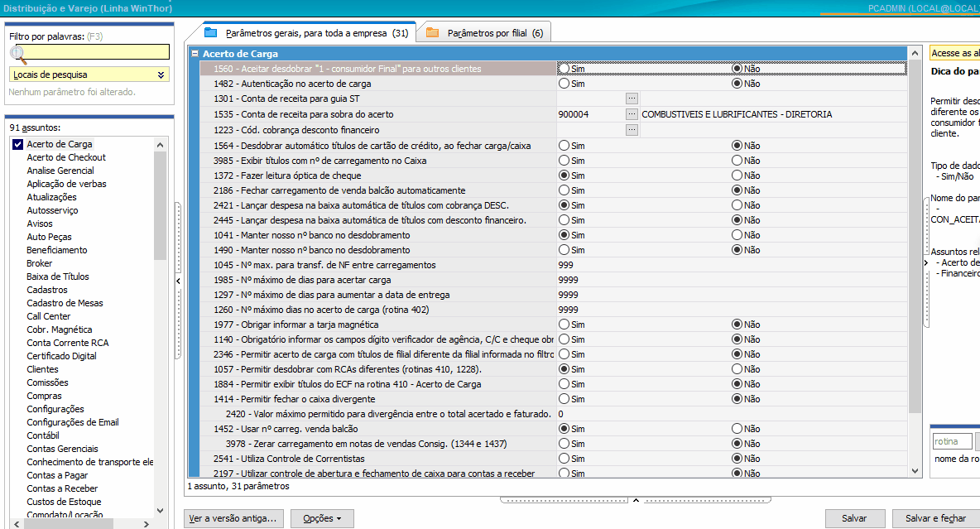This screenshot has height=529, width=980.
Task: Click Ver a versão antiga button
Action: click(x=233, y=518)
